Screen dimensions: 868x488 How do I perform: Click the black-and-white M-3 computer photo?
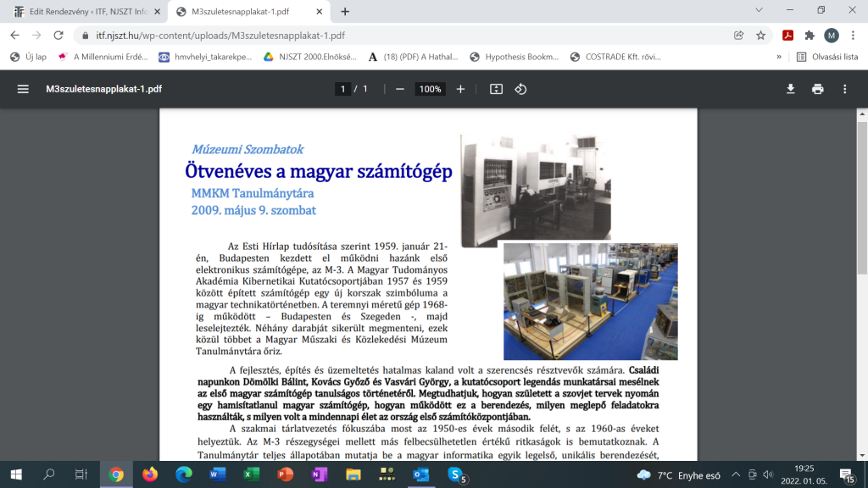pos(536,191)
